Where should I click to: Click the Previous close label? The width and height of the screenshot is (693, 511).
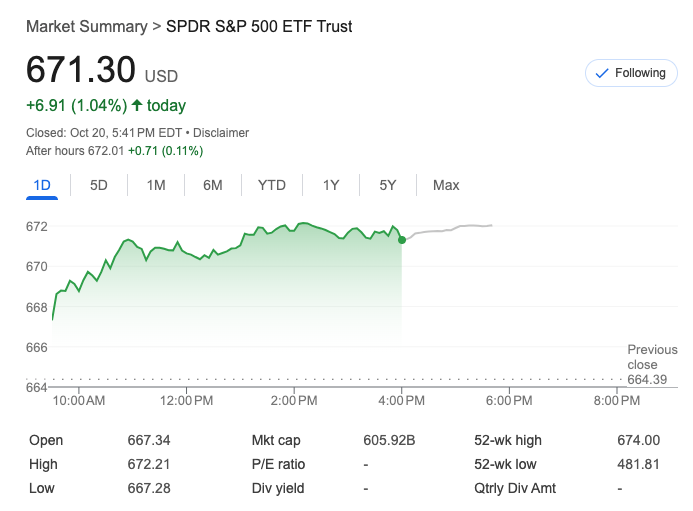point(652,357)
